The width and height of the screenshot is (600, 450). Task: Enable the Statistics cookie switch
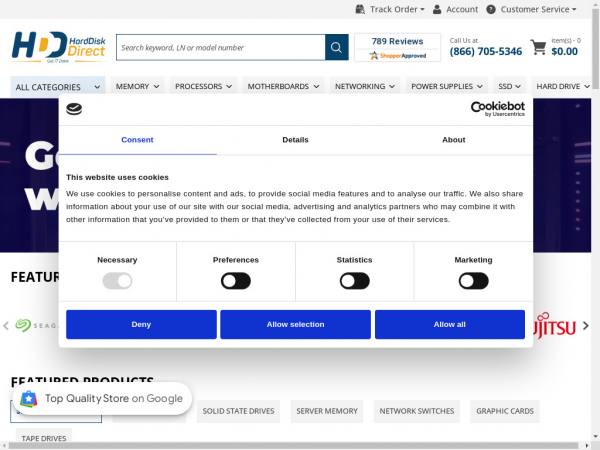354,281
